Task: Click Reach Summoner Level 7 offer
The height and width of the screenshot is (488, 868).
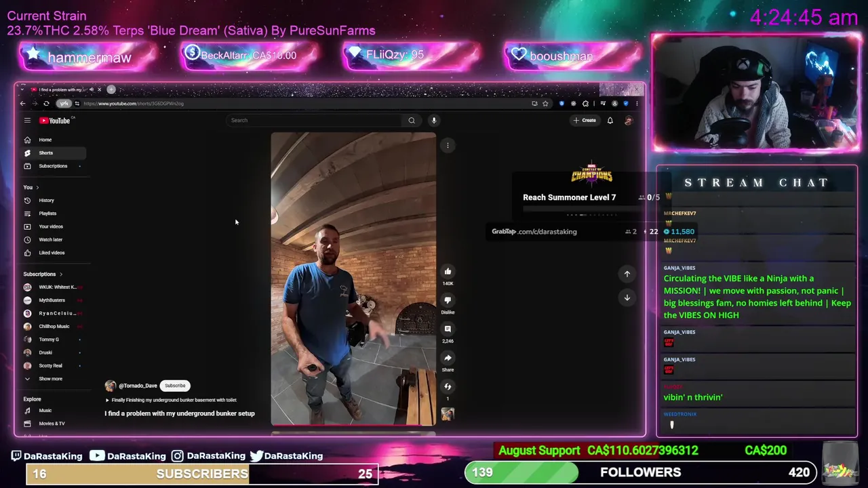Action: [x=570, y=197]
